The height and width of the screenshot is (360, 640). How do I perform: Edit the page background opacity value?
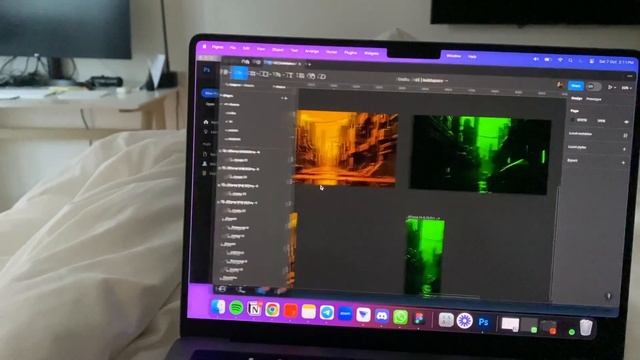tap(601, 121)
